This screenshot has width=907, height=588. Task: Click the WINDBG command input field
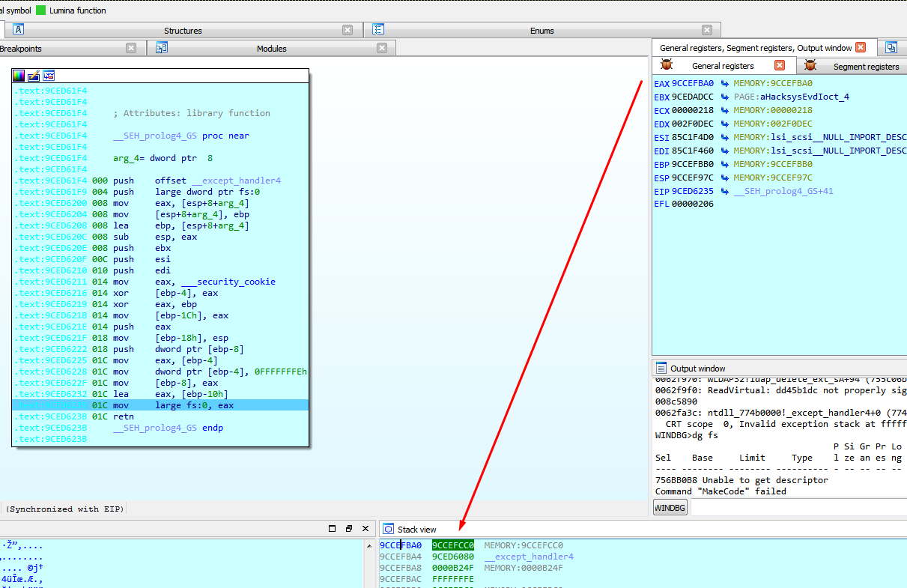pos(797,508)
